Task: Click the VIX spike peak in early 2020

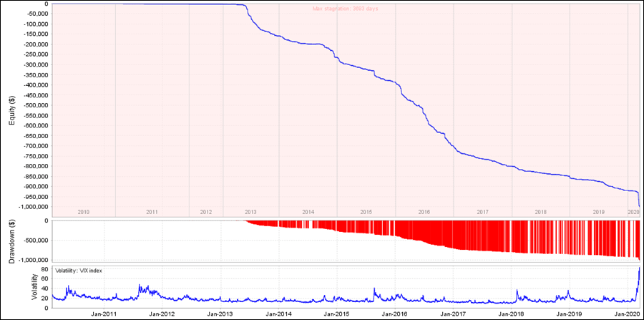Action: click(638, 268)
